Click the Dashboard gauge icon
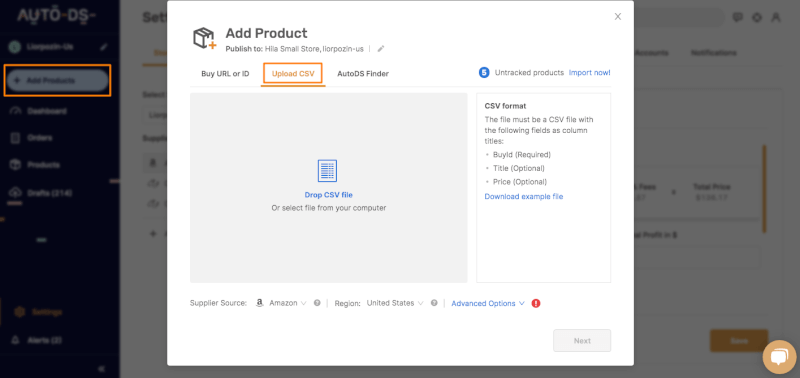This screenshot has height=378, width=800. tap(15, 111)
